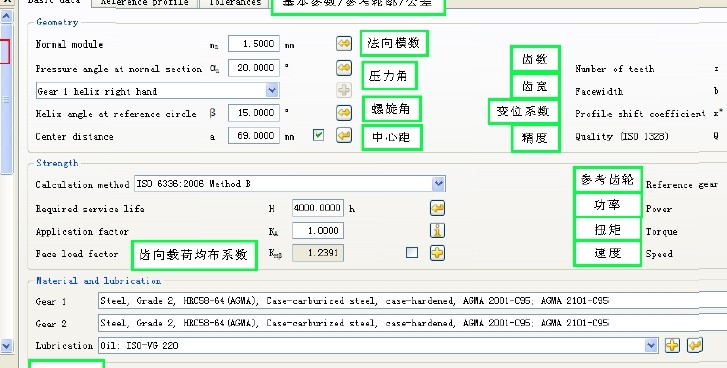This screenshot has width=727, height=368.
Task: Click the convert button beside Helix angle
Action: [x=344, y=113]
